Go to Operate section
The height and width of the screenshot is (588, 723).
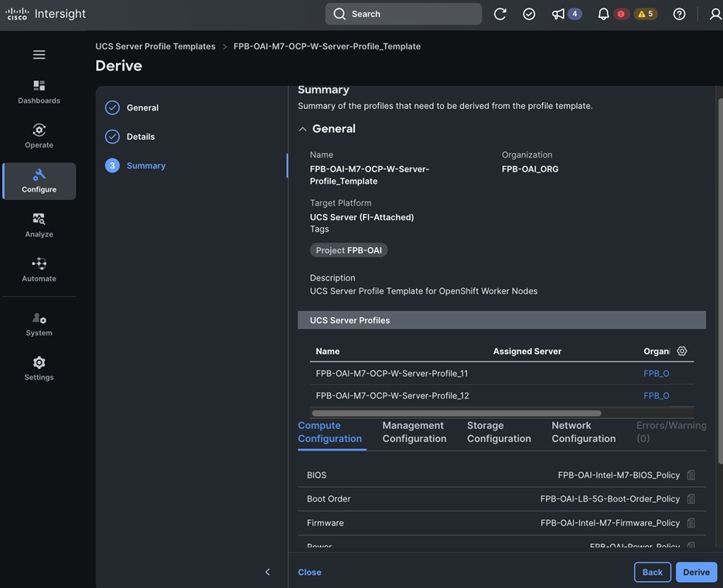(39, 137)
